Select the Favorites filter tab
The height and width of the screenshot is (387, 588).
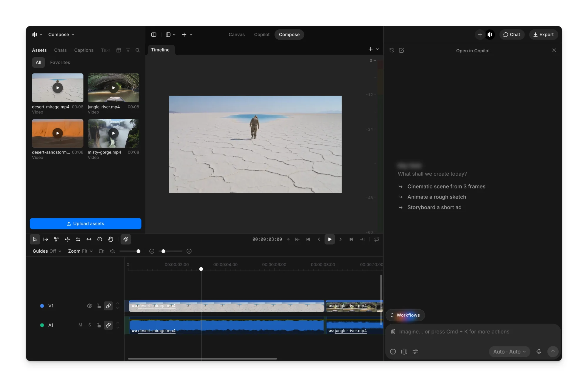point(60,63)
